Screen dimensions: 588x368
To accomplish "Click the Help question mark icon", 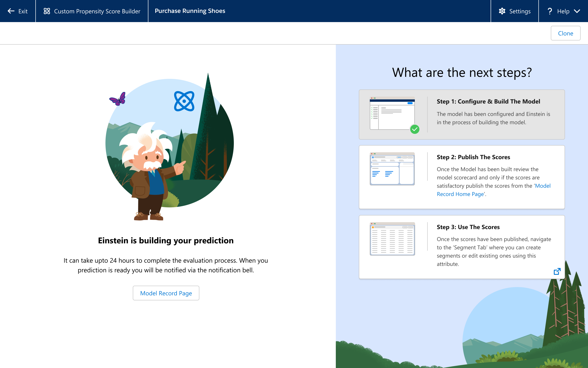I will (x=550, y=11).
